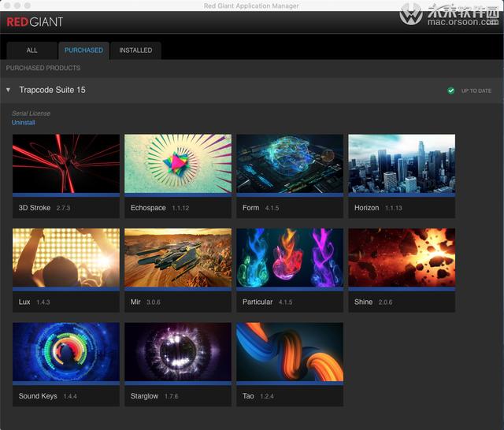Click version 4.1.5 next to Particular
The height and width of the screenshot is (430, 504).
(285, 302)
